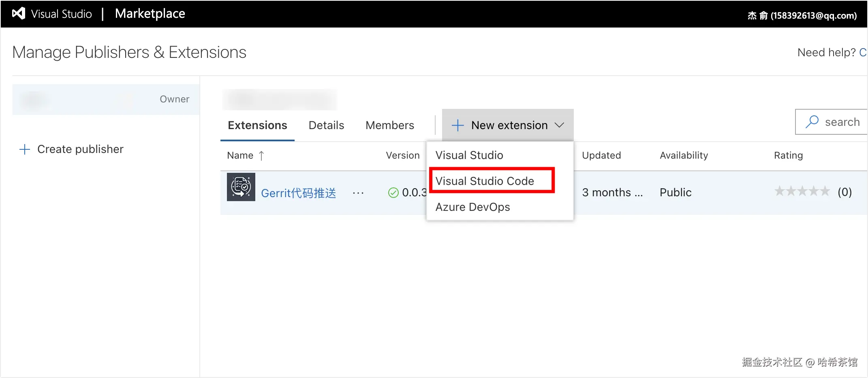Image resolution: width=868 pixels, height=378 pixels.
Task: Click the Create publisher button
Action: click(x=71, y=149)
